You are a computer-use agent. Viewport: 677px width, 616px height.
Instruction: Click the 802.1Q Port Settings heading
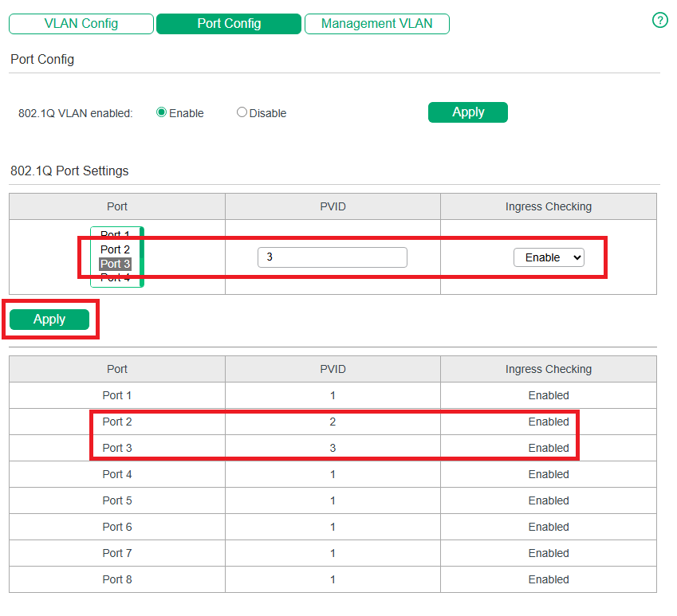pos(69,171)
